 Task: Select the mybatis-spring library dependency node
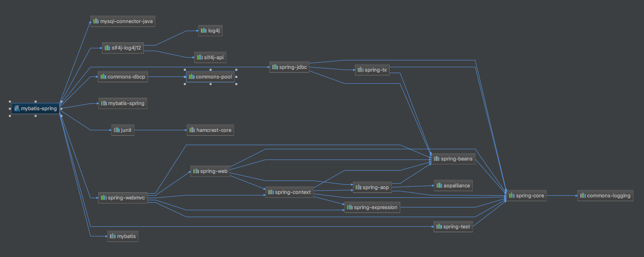(x=123, y=103)
